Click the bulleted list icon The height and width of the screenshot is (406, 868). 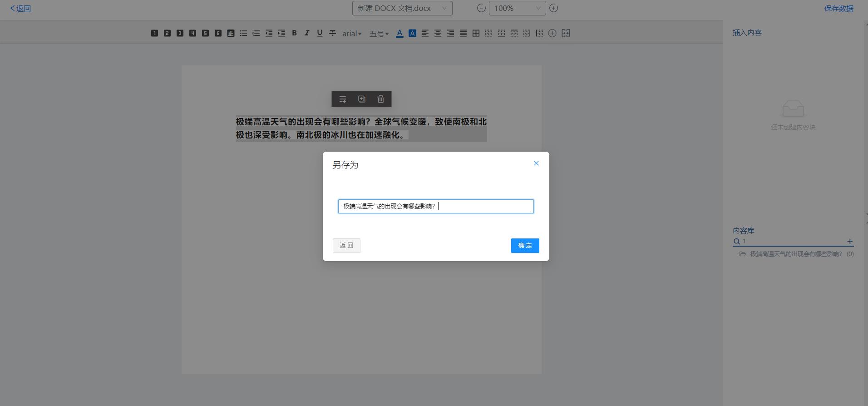tap(243, 33)
